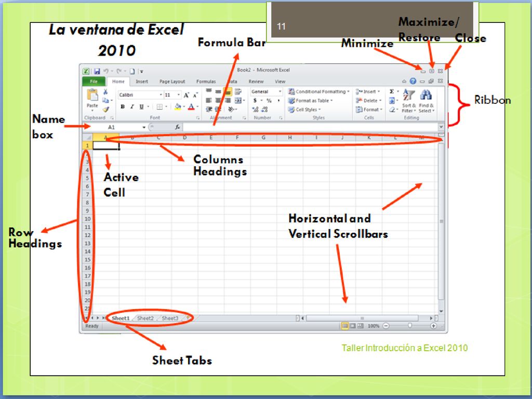
Task: Click the Merge & Center icon
Action: tap(238, 100)
